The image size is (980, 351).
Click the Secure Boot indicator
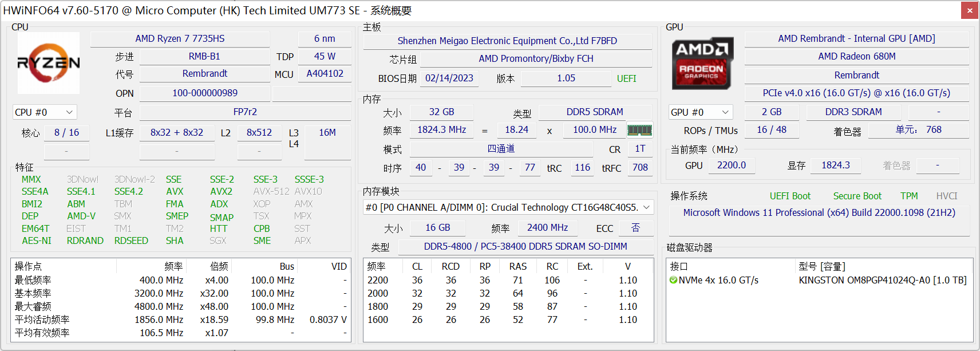(857, 196)
